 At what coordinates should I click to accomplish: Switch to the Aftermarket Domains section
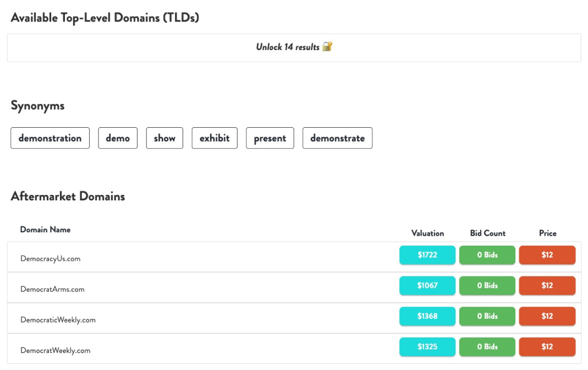(68, 196)
